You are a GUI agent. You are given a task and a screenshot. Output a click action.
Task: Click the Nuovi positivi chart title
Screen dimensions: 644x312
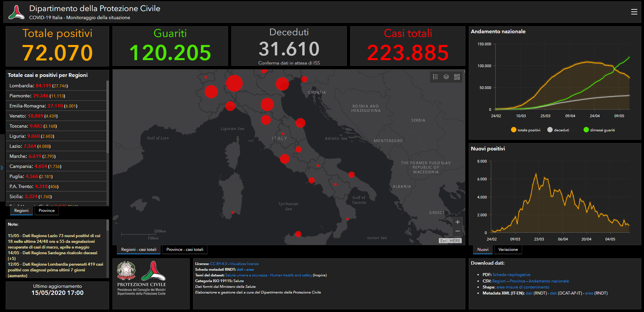pyautogui.click(x=488, y=149)
